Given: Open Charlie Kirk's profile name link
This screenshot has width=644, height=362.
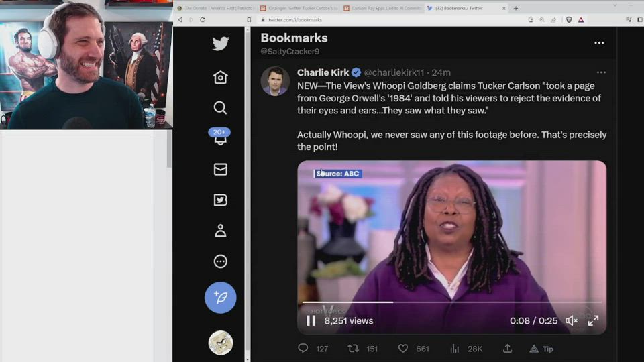Looking at the screenshot, I should (323, 72).
